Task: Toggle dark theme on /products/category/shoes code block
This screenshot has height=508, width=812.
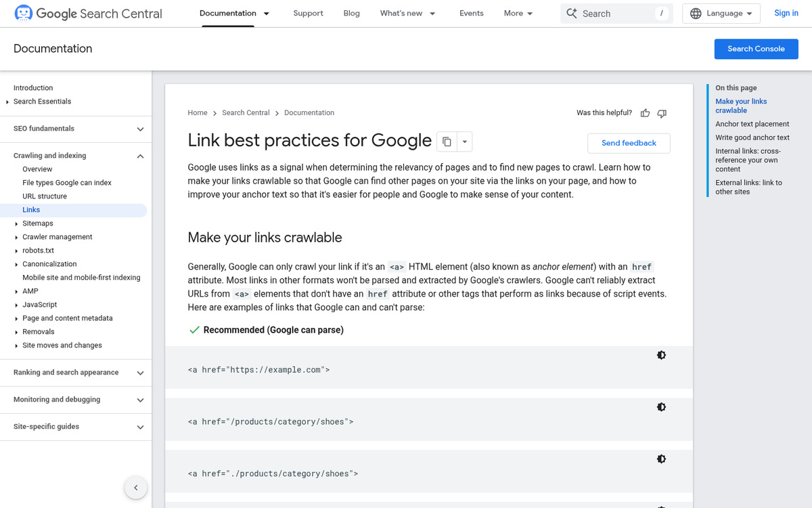Action: point(661,407)
